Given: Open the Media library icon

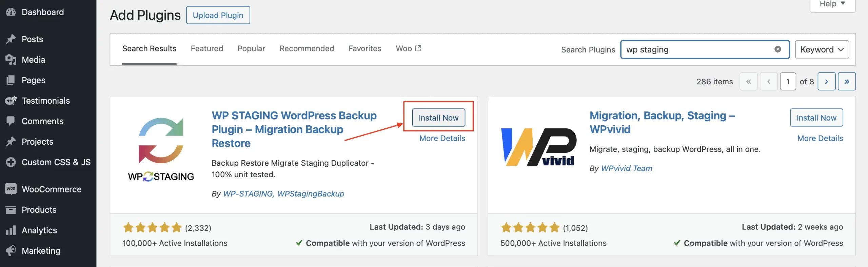Looking at the screenshot, I should coord(11,60).
